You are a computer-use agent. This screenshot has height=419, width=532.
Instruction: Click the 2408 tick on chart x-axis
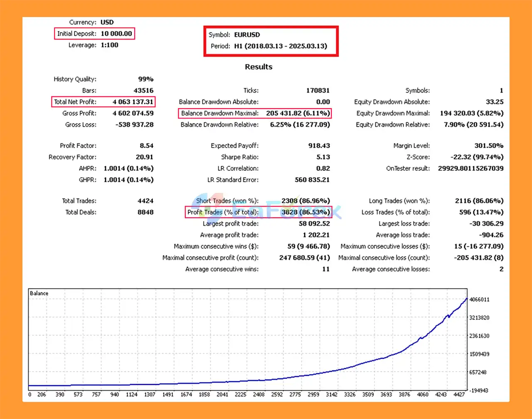point(259,394)
